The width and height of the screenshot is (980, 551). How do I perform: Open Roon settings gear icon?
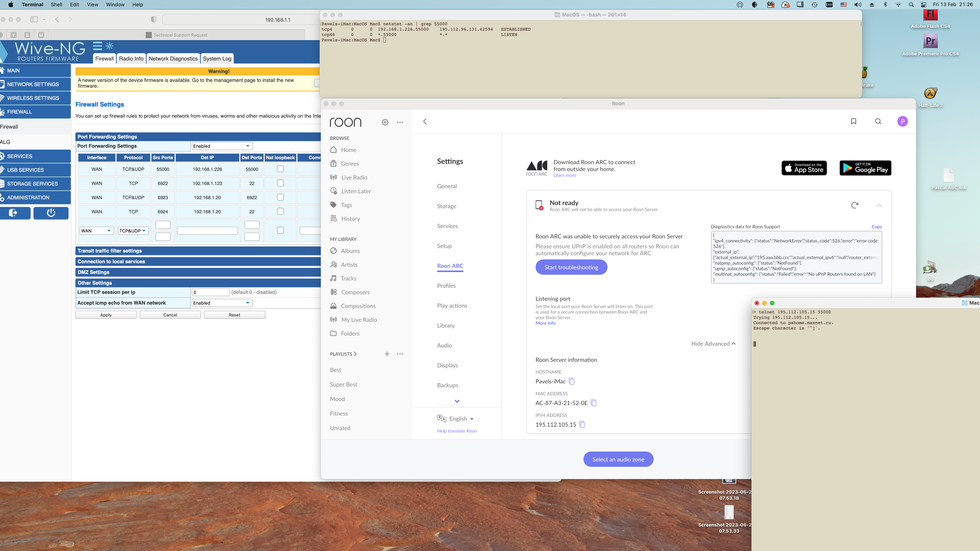pos(385,122)
